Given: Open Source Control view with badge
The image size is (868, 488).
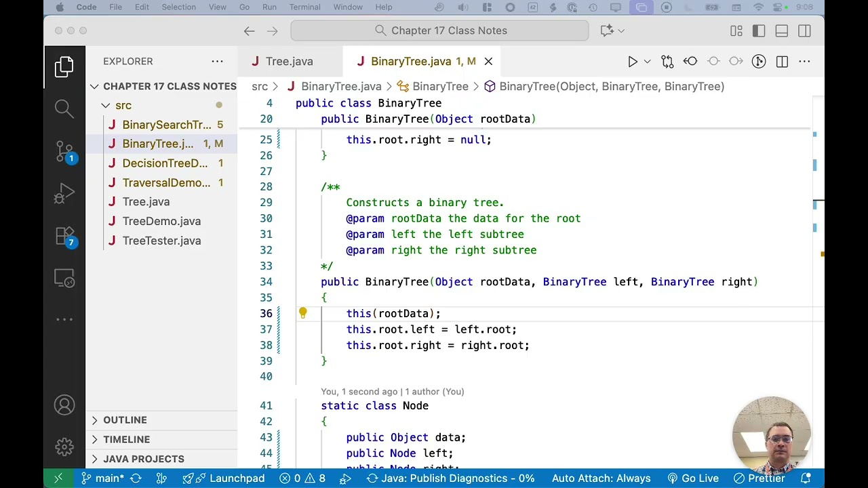Looking at the screenshot, I should [x=64, y=151].
